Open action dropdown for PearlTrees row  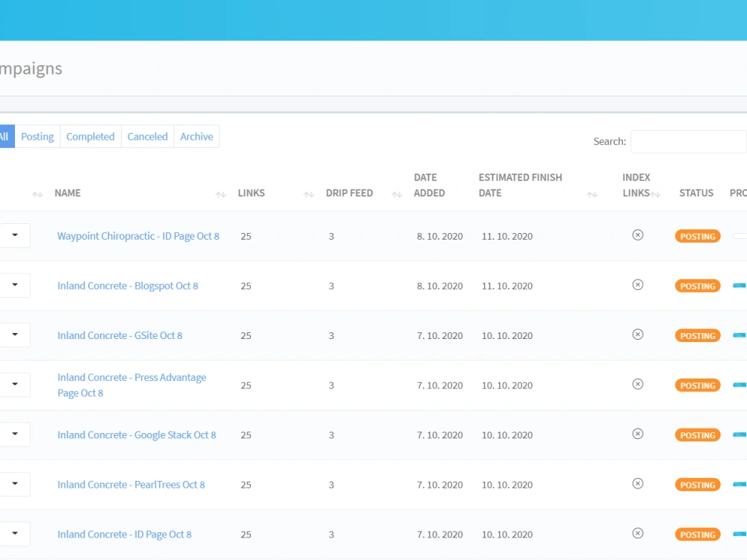(15, 485)
